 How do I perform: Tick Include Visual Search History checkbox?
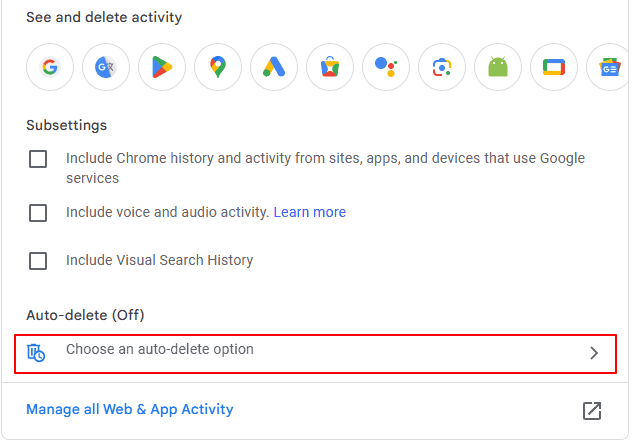point(38,261)
